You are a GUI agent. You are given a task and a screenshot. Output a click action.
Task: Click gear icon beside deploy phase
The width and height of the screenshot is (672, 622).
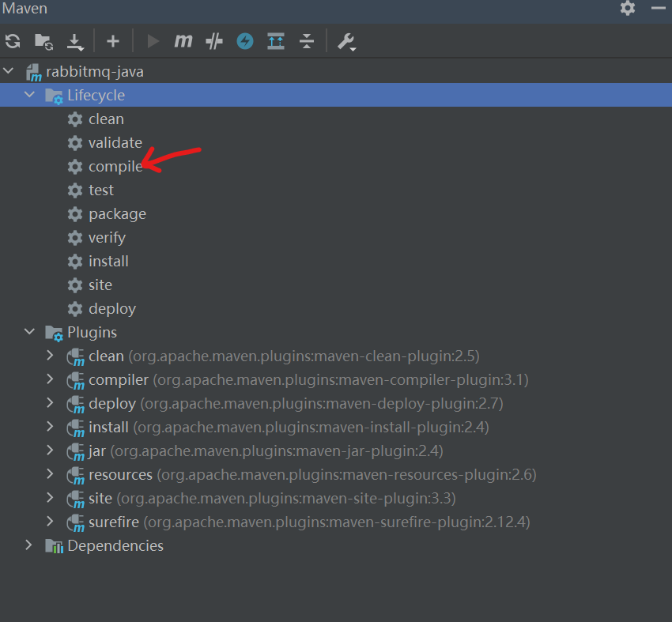pyautogui.click(x=75, y=309)
